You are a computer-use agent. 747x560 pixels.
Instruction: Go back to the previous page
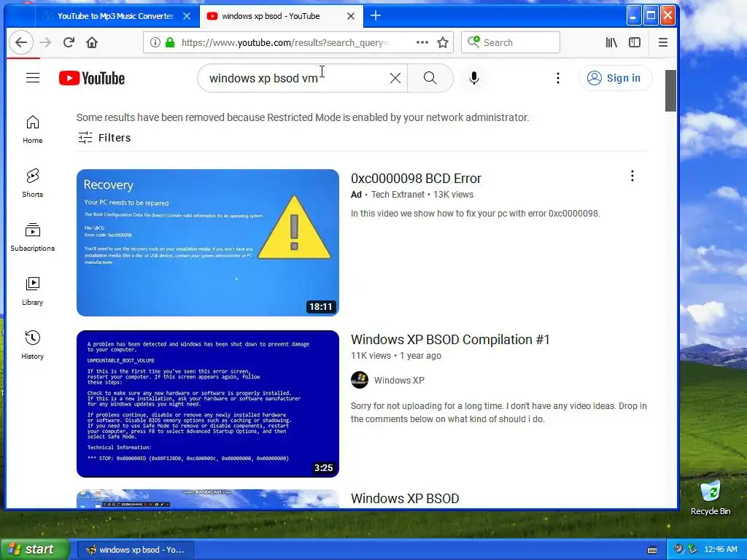(x=21, y=42)
